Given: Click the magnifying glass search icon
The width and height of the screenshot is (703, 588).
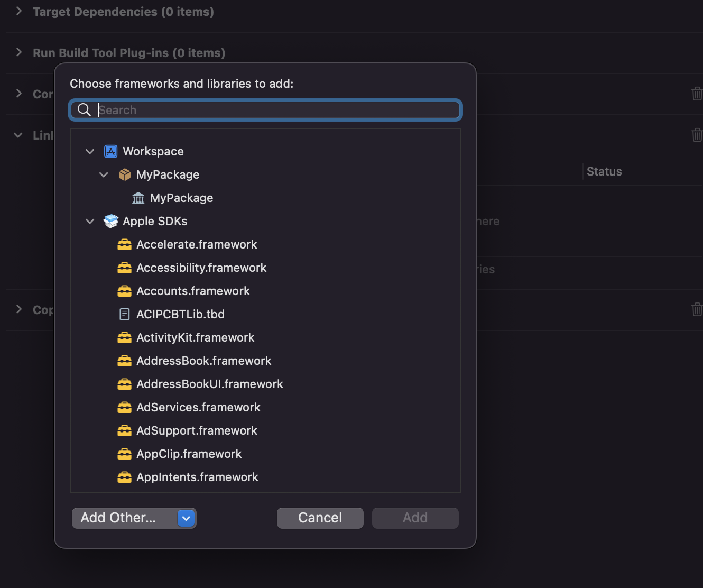Looking at the screenshot, I should pos(85,109).
